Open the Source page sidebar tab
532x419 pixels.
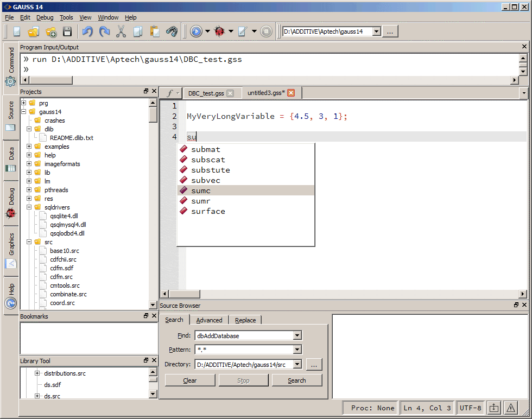(11, 117)
